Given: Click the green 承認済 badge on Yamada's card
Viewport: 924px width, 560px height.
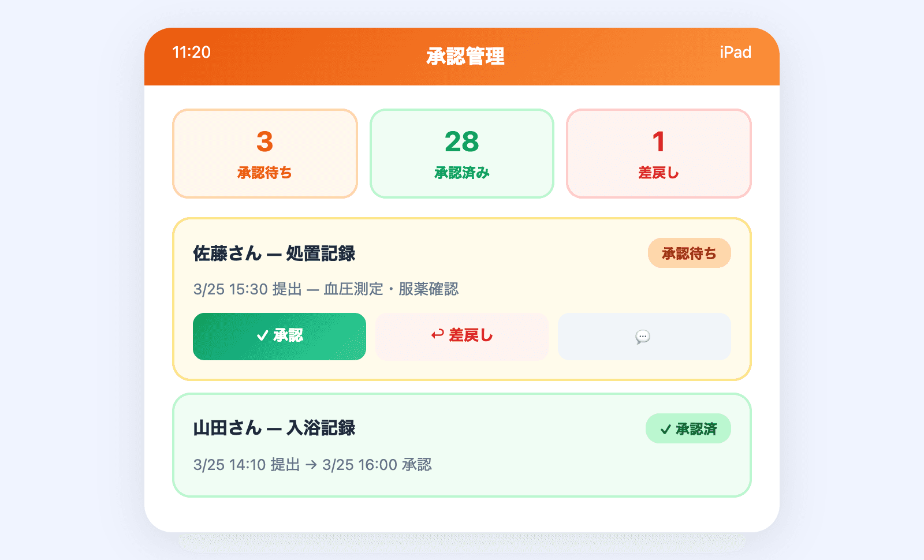Looking at the screenshot, I should coord(688,429).
